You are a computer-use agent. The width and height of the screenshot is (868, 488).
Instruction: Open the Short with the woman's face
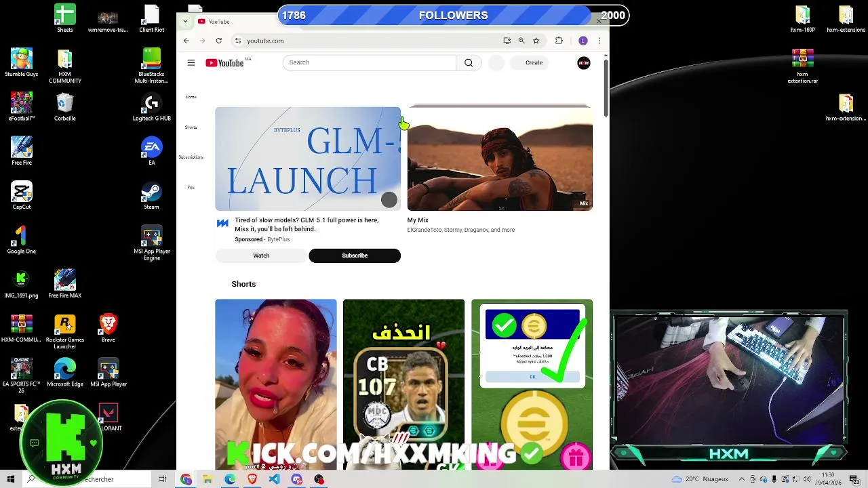(x=275, y=384)
